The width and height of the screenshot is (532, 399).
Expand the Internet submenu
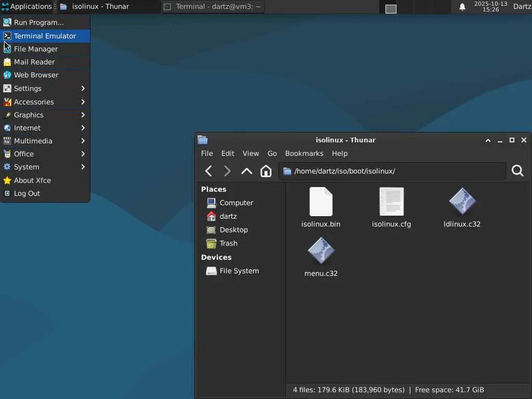(45, 128)
